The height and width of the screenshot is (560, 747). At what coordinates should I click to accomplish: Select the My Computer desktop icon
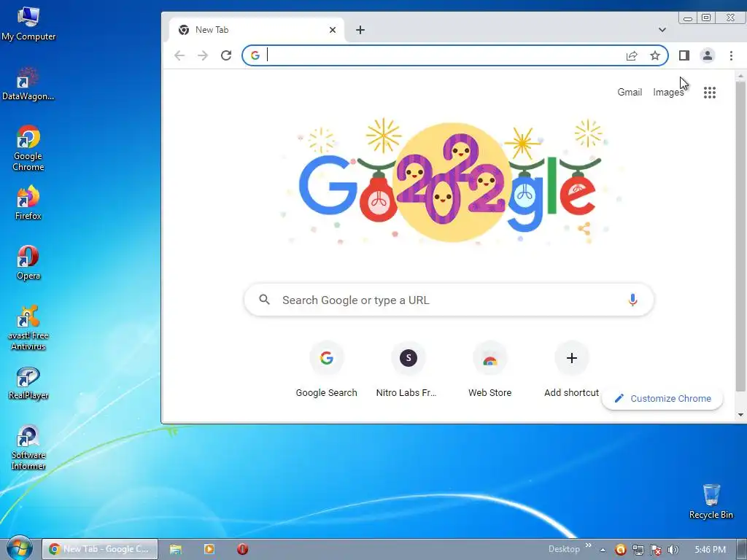click(x=28, y=24)
